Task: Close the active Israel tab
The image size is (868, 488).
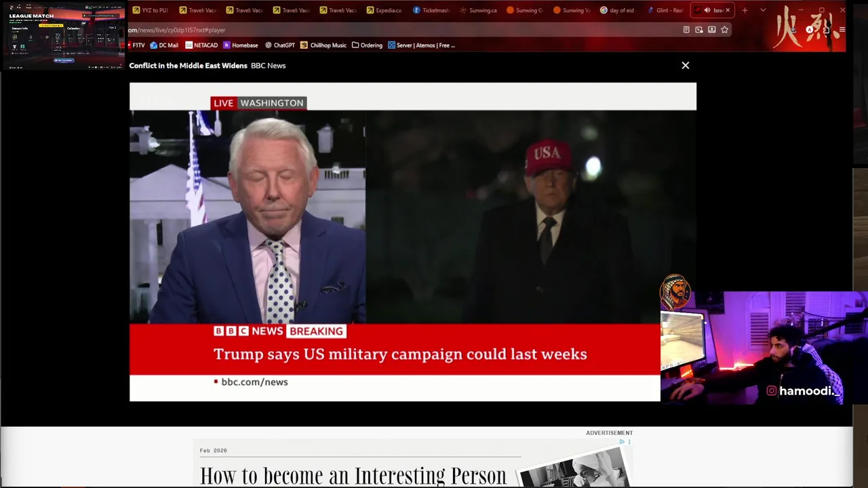Action: [x=728, y=10]
